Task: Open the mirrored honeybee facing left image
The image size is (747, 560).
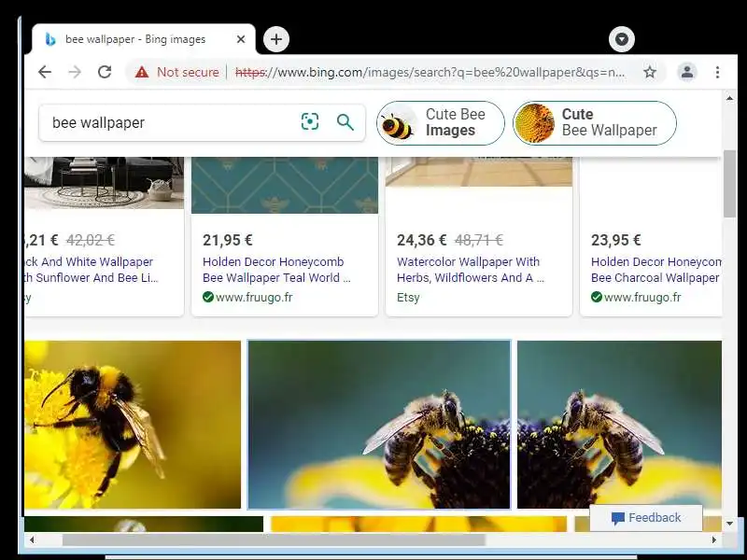Action: [x=619, y=425]
